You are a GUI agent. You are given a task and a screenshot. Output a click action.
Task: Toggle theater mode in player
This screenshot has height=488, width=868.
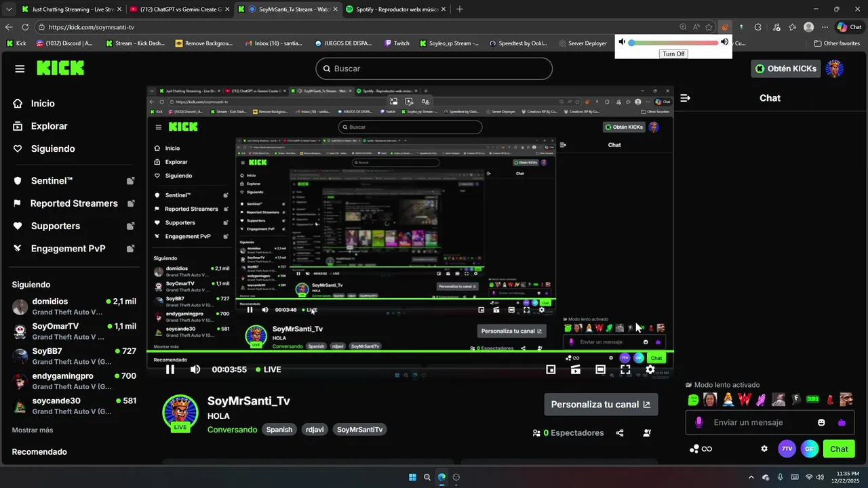(600, 369)
